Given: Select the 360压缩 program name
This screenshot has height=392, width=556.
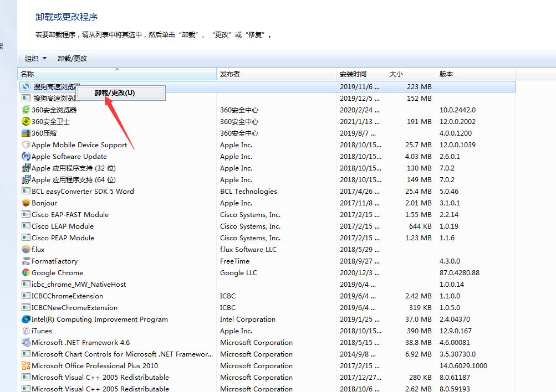Looking at the screenshot, I should pos(44,133).
